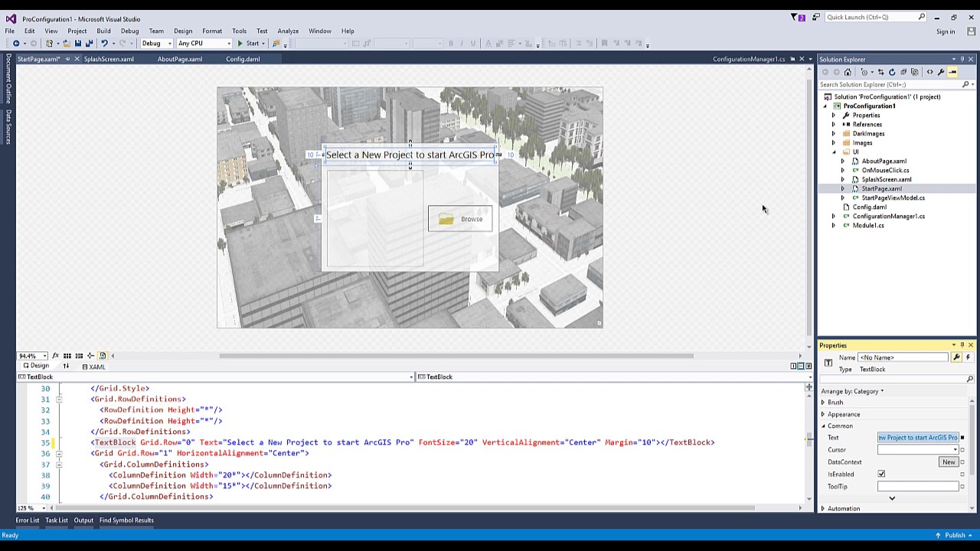Click Sync with Active Document icon
The image size is (980, 551).
coord(880,72)
